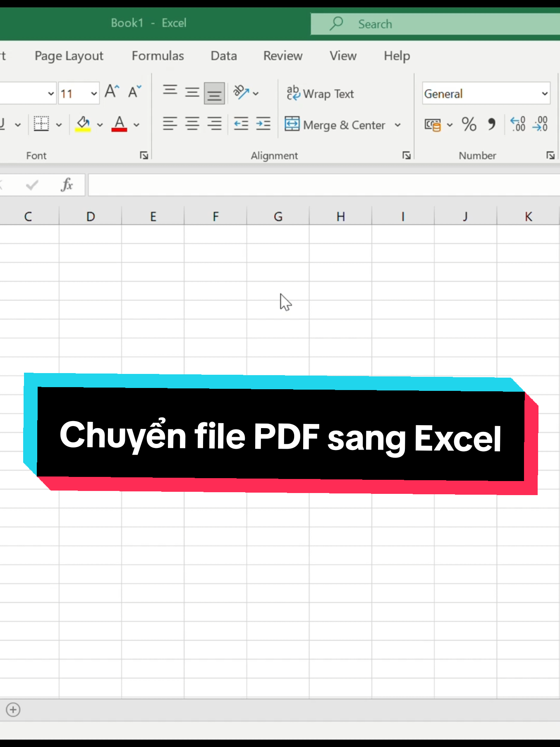Open the Formulas tab
This screenshot has height=747, width=560.
(158, 56)
